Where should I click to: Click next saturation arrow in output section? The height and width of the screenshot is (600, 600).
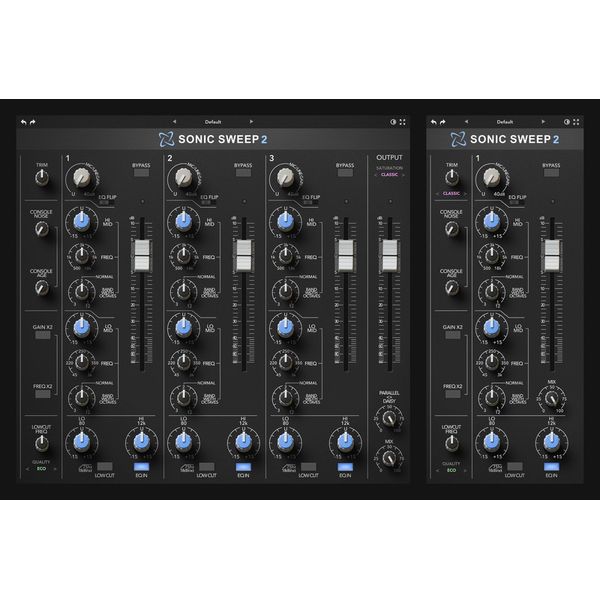(x=403, y=175)
